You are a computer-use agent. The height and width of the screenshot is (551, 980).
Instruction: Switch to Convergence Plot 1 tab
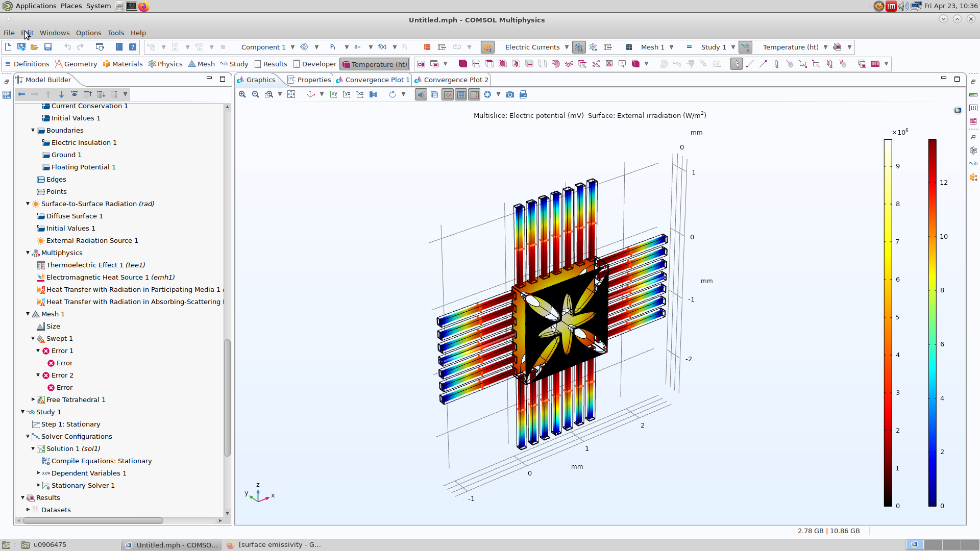pyautogui.click(x=373, y=80)
